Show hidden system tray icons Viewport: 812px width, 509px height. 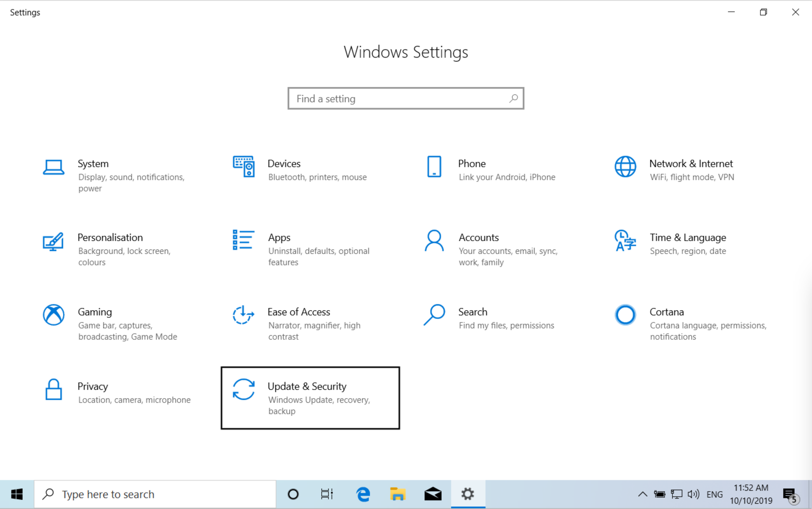642,494
